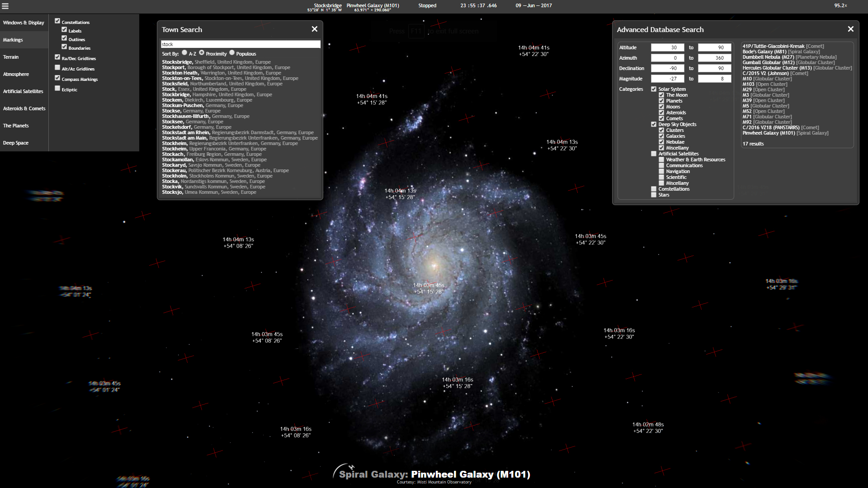Click the Magnitude upper limit field

(715, 78)
